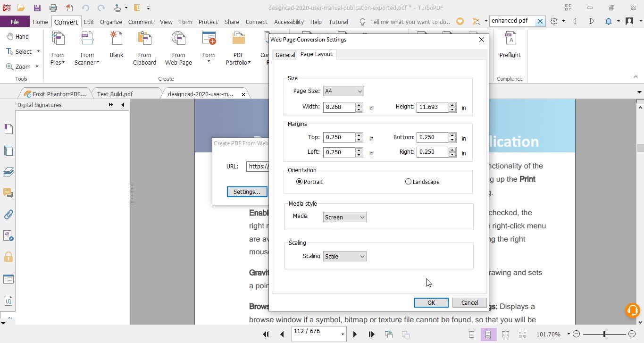Confirm settings with OK

tap(431, 303)
